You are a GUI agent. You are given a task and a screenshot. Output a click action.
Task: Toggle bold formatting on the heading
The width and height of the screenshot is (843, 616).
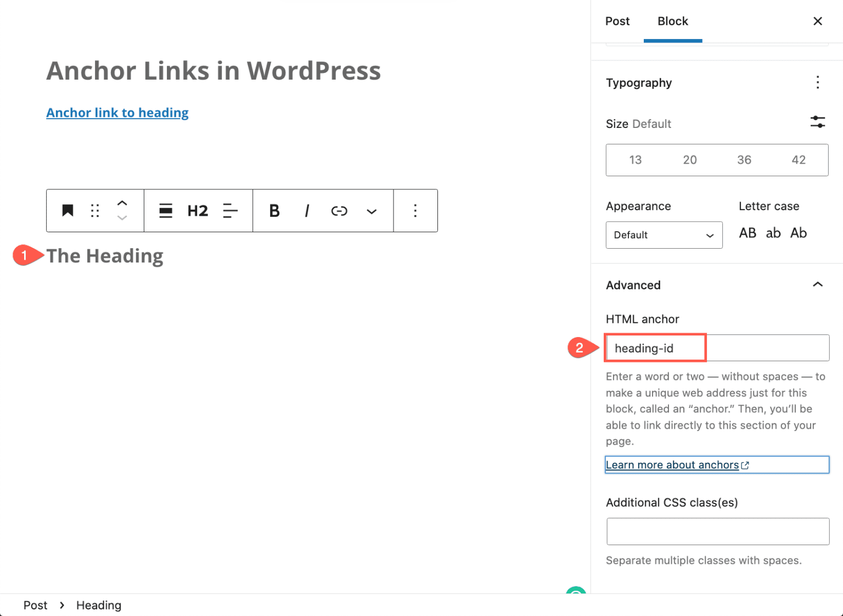[x=274, y=210]
